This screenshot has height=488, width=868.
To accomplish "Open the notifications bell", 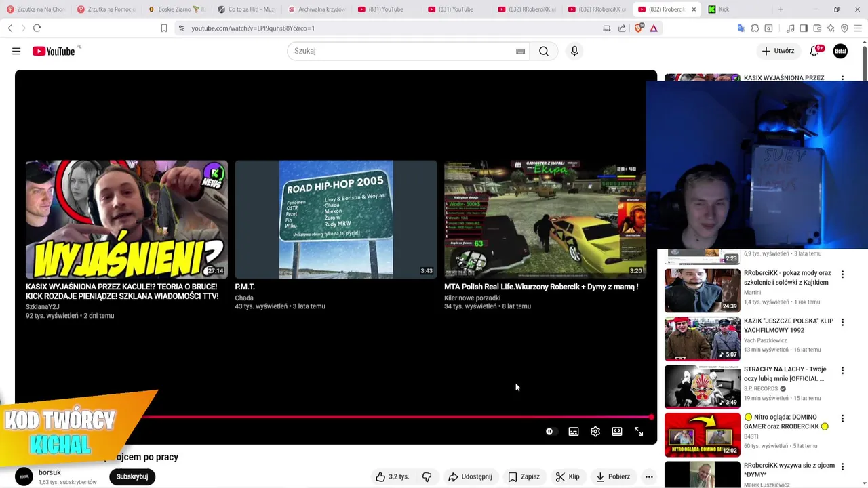I will coord(815,51).
